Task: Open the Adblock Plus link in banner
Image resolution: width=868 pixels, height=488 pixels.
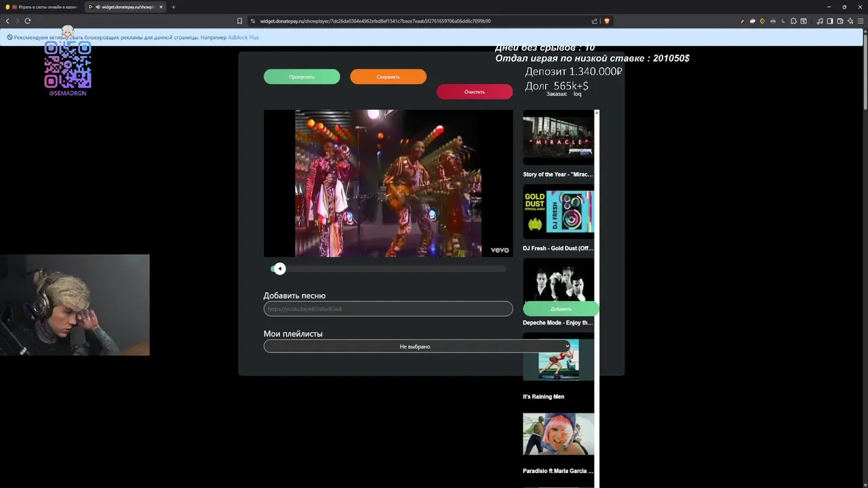Action: coord(243,37)
